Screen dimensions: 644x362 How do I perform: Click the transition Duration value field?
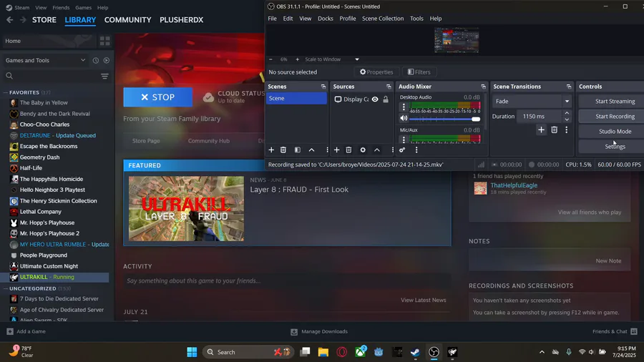click(x=540, y=117)
